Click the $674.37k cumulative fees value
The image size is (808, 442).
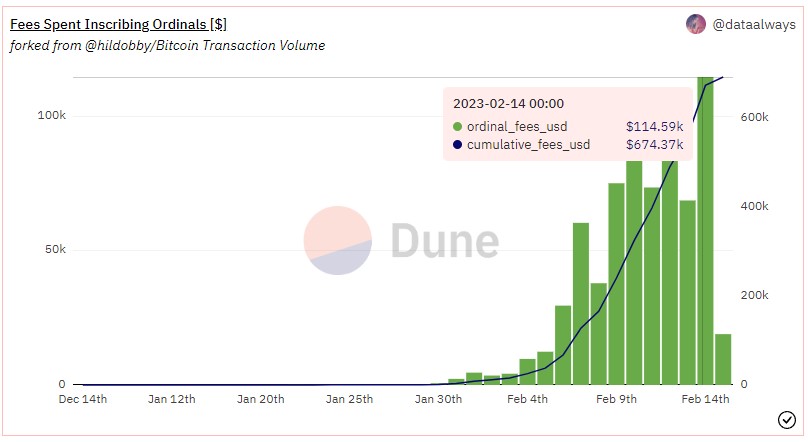pos(654,145)
